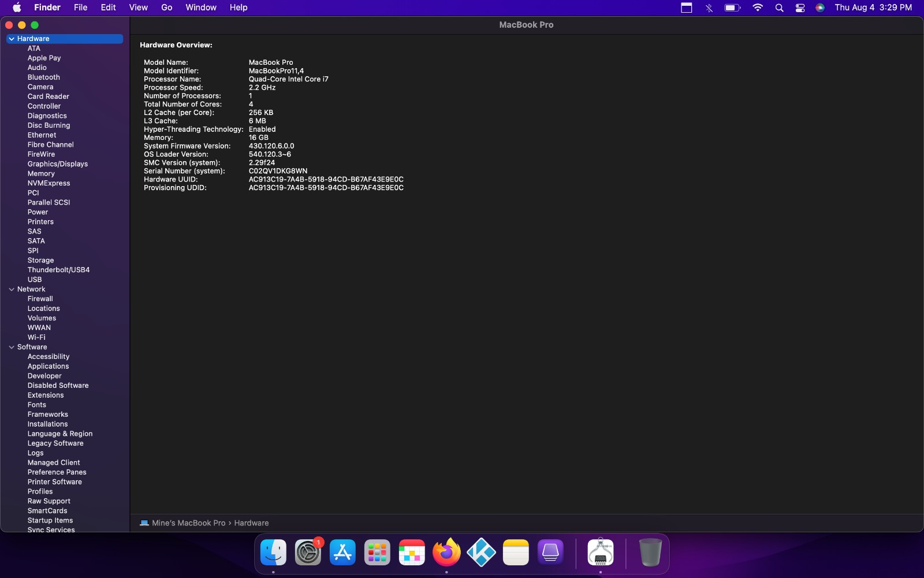Click the date and time display
Image resolution: width=924 pixels, height=578 pixels.
point(873,8)
